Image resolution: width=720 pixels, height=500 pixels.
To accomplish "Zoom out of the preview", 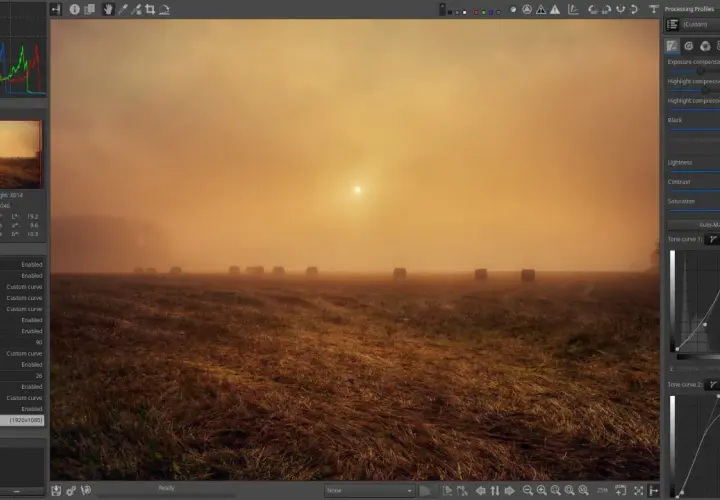I will click(528, 490).
